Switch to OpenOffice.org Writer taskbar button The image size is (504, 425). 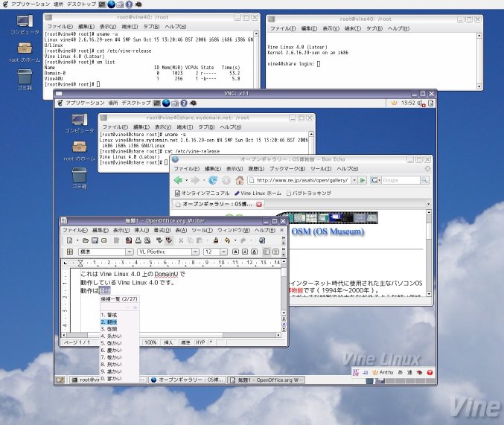[x=267, y=380]
